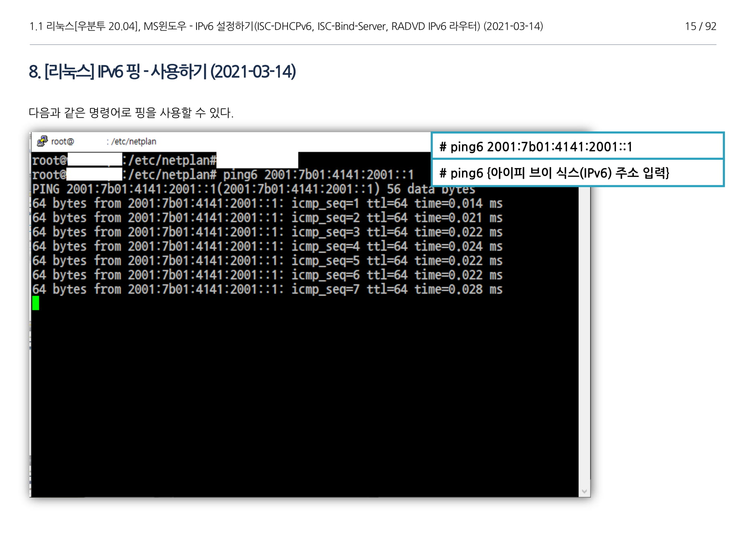
Task: Click the green terminal cursor block
Action: click(x=35, y=303)
